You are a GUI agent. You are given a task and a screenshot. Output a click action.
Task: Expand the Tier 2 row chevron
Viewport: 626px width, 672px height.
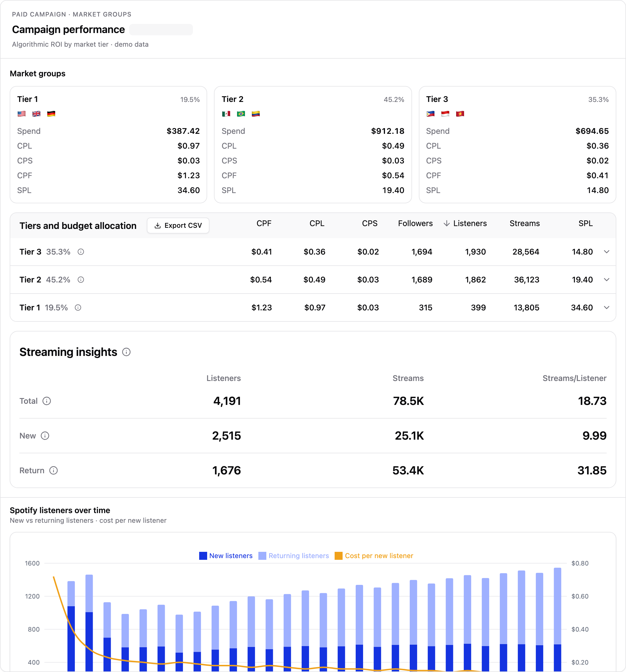[x=606, y=280]
